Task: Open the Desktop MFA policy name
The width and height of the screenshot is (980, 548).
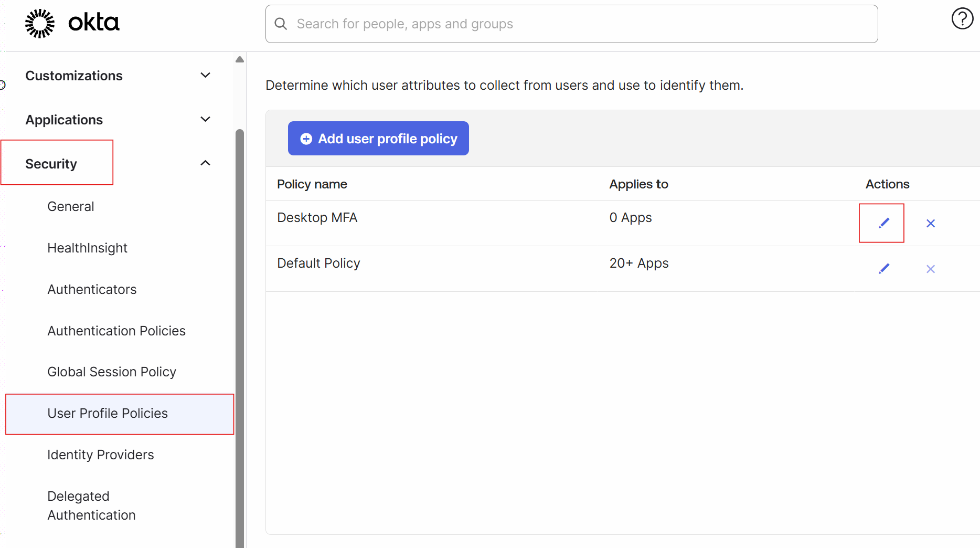Action: 317,217
